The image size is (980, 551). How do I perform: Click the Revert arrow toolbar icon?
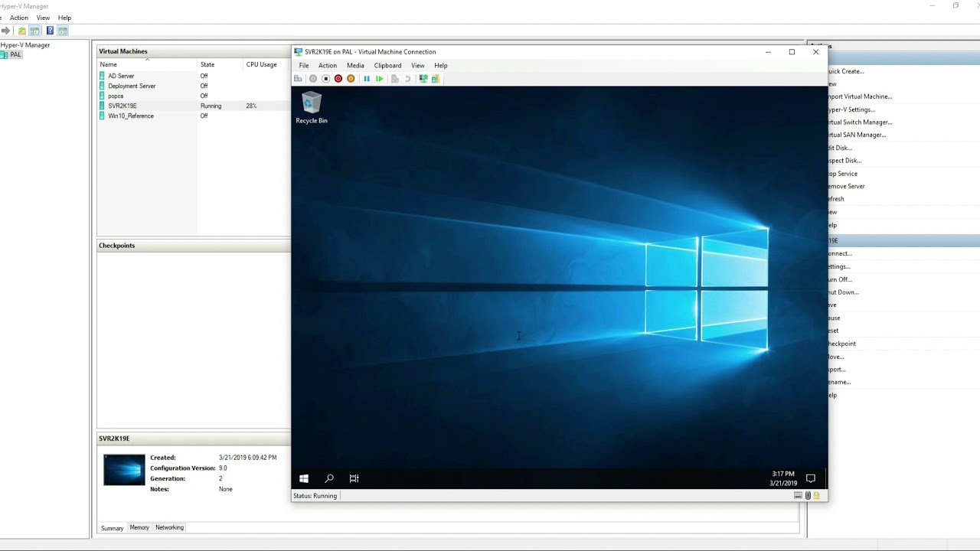coord(407,79)
